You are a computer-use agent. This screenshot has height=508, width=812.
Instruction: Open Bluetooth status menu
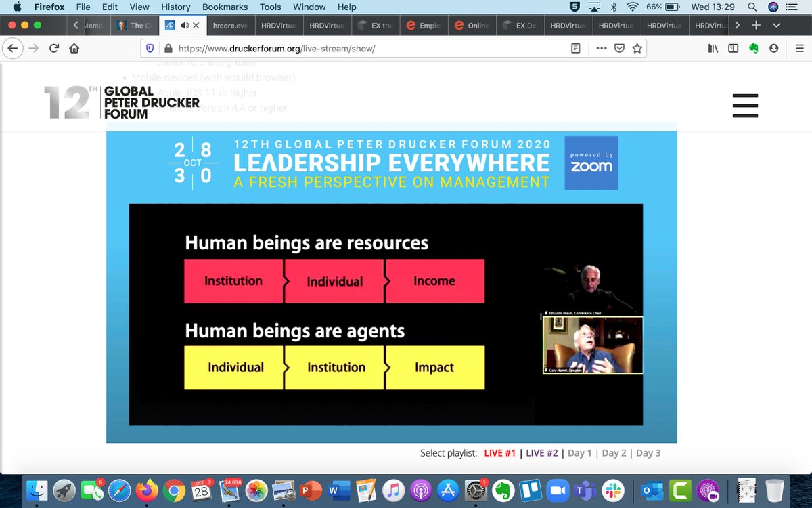[614, 7]
